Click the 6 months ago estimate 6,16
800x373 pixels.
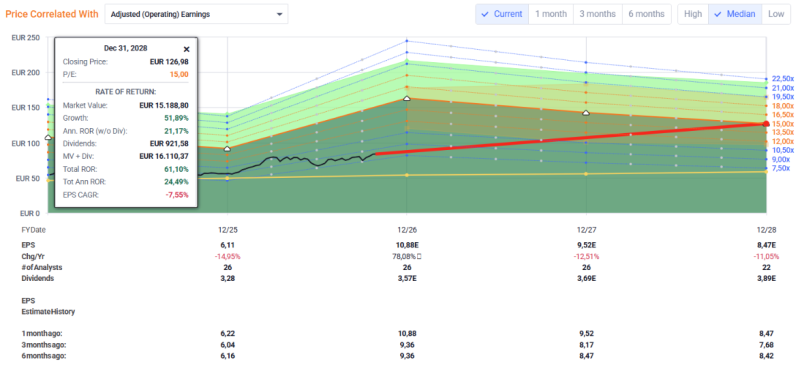tap(228, 356)
